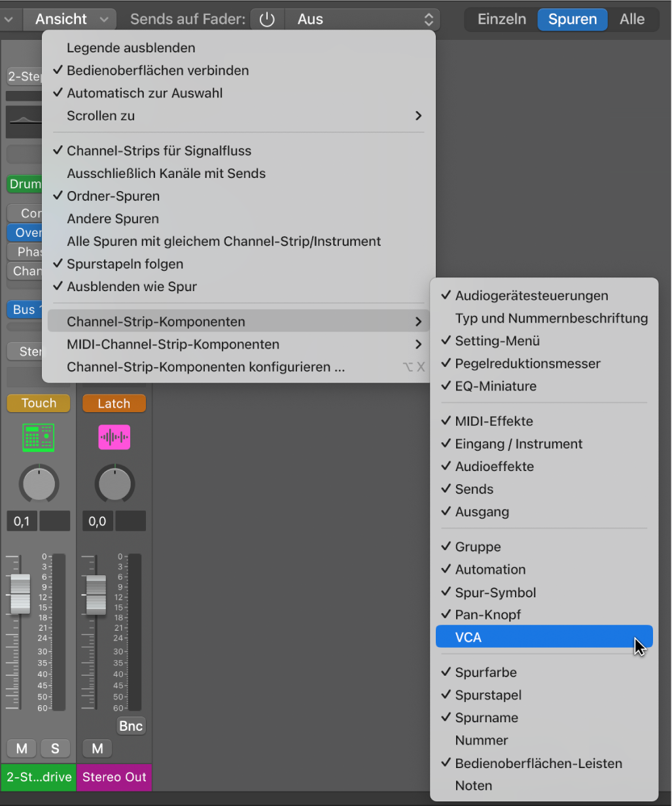Click the pink waveform Stereo Out icon
This screenshot has height=806, width=672.
[x=114, y=437]
